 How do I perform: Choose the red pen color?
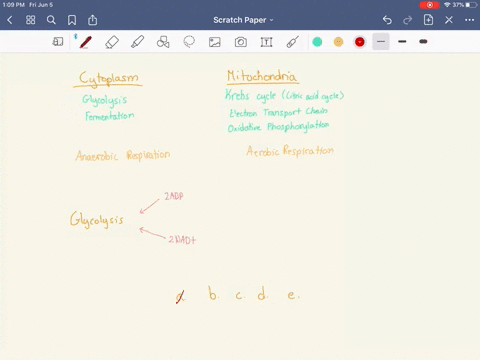pos(360,42)
